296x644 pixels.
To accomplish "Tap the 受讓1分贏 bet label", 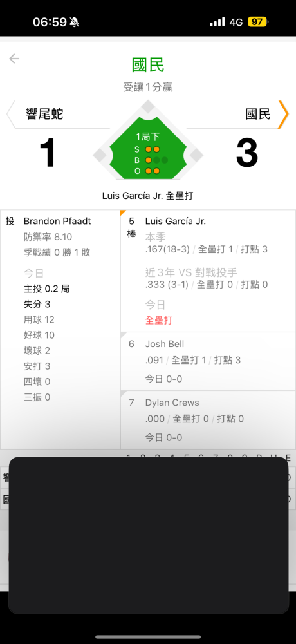I will pyautogui.click(x=148, y=87).
